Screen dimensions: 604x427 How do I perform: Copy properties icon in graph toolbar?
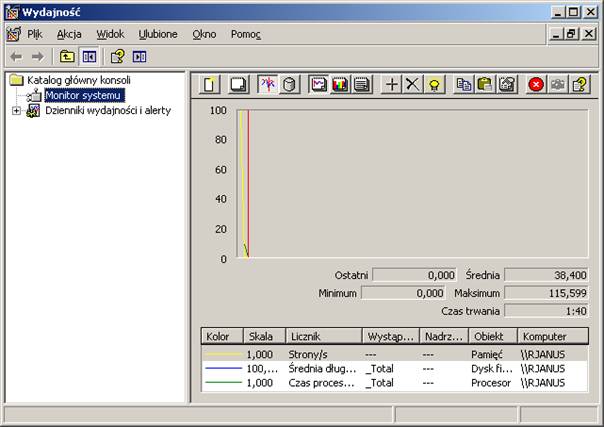click(463, 84)
